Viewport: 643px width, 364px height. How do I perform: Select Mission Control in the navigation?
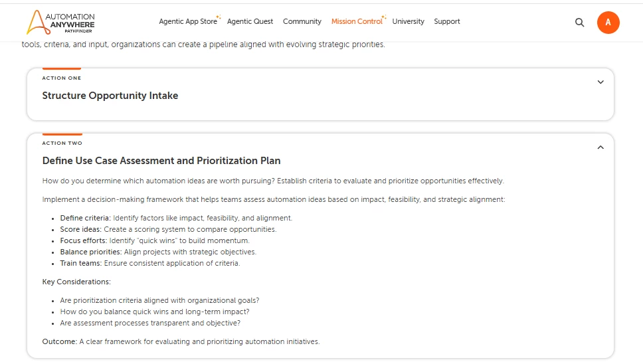(357, 21)
